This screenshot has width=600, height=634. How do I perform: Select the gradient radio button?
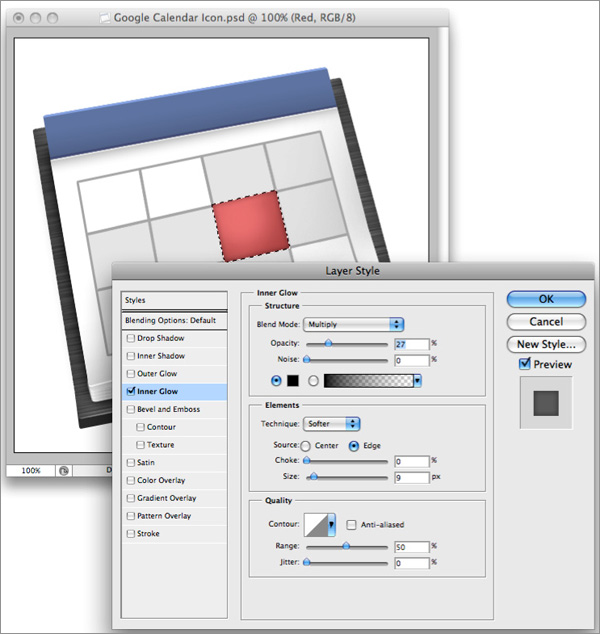coord(313,381)
